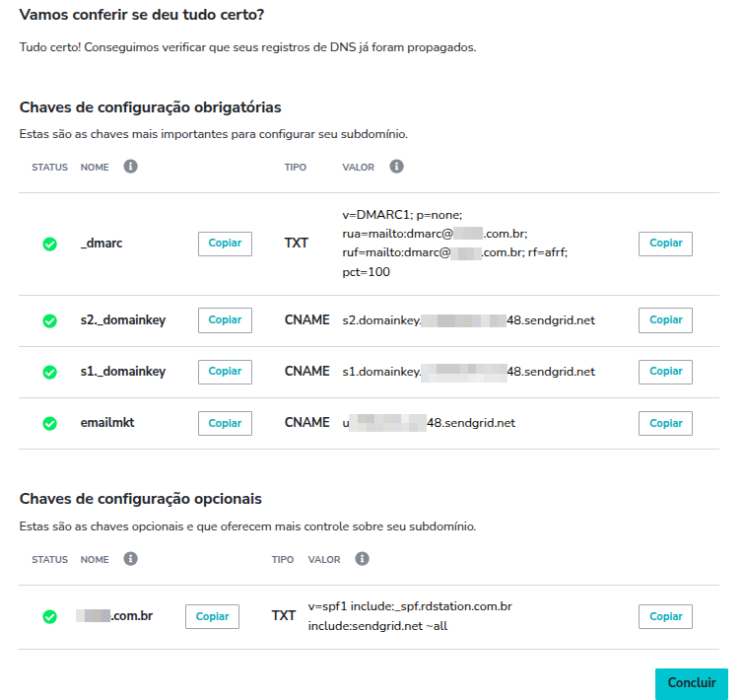Copy the emailmkt record name

225,423
